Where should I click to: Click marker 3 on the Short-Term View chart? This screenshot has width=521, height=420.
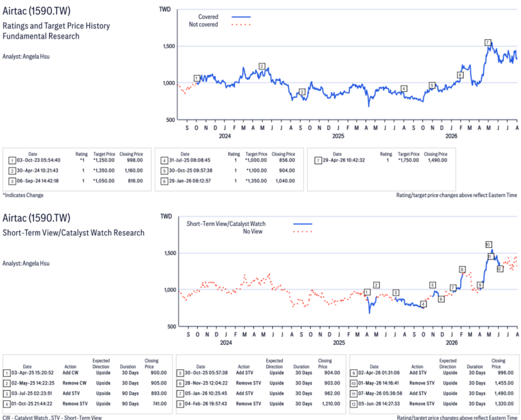396,292
